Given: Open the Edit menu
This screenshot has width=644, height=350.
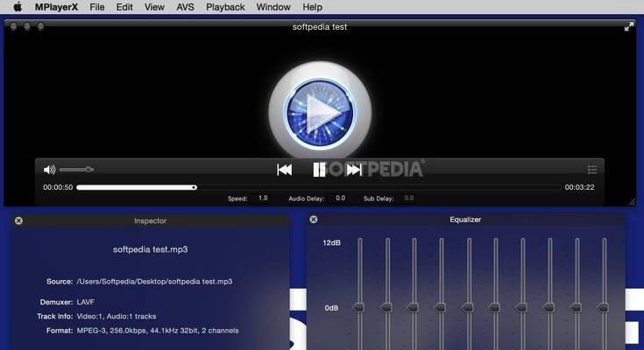Looking at the screenshot, I should [x=124, y=7].
